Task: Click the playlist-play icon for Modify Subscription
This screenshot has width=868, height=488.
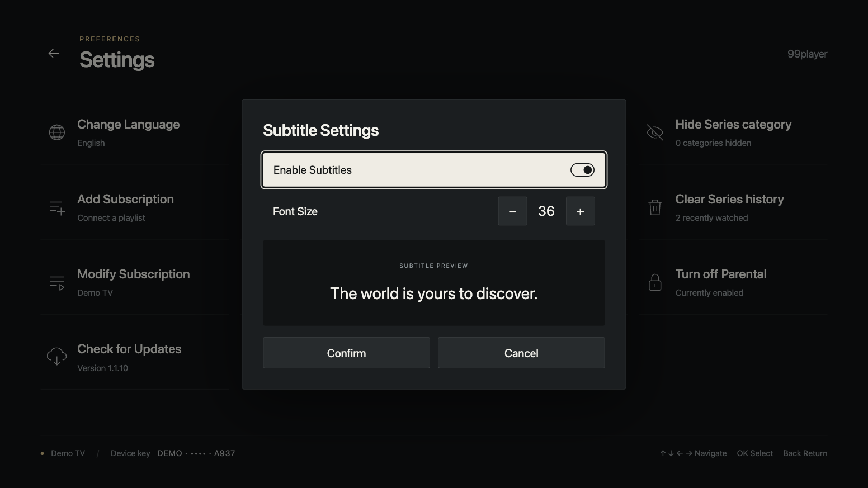Action: (57, 282)
